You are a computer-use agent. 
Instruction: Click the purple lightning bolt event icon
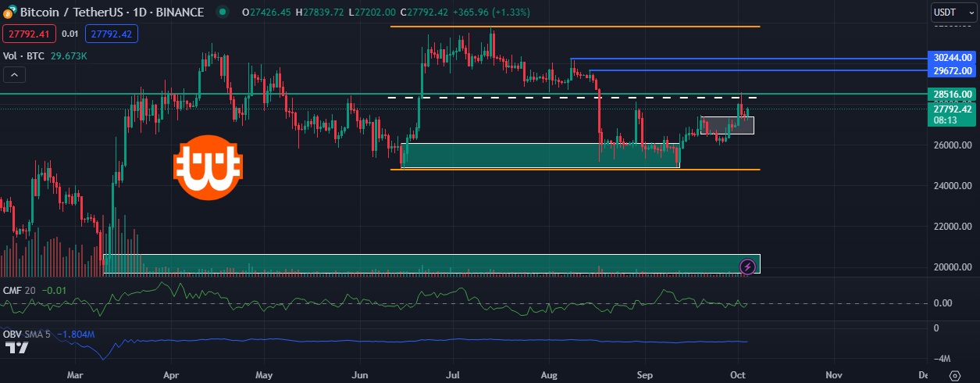point(748,267)
